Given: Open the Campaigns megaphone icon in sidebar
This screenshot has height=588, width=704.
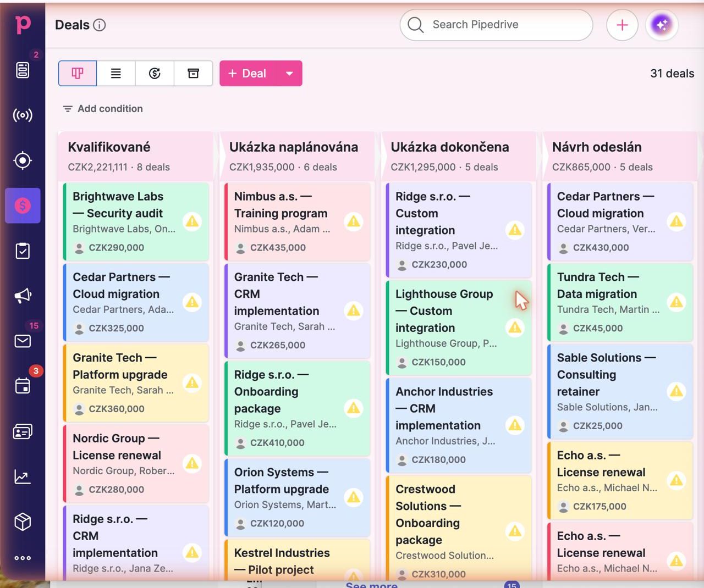Looking at the screenshot, I should click(x=23, y=296).
